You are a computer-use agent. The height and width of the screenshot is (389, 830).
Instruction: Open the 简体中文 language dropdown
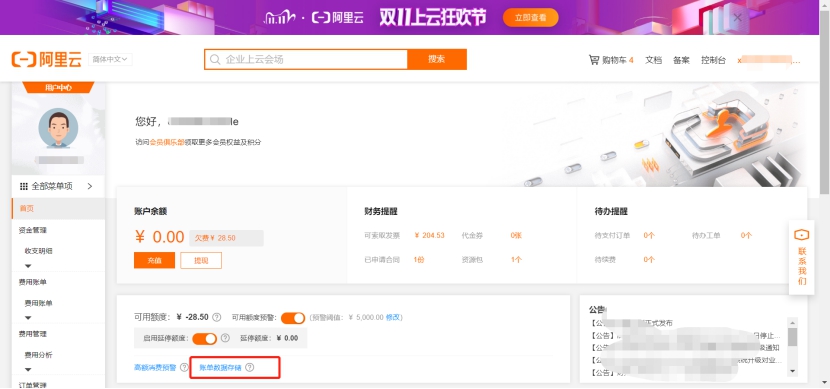[x=110, y=59]
